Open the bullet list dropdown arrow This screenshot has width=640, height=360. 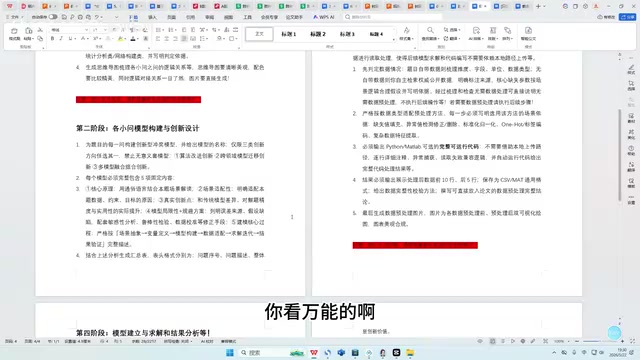163,30
